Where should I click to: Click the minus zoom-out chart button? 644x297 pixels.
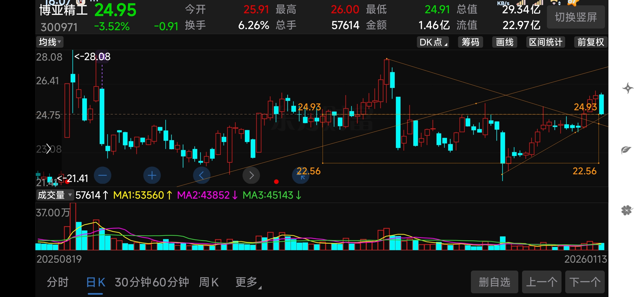pyautogui.click(x=102, y=175)
